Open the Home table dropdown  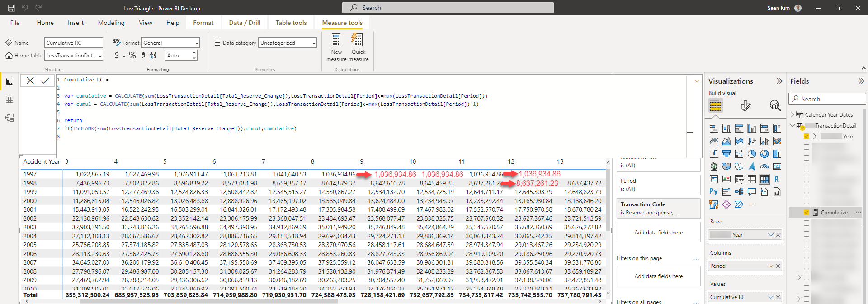pyautogui.click(x=74, y=56)
